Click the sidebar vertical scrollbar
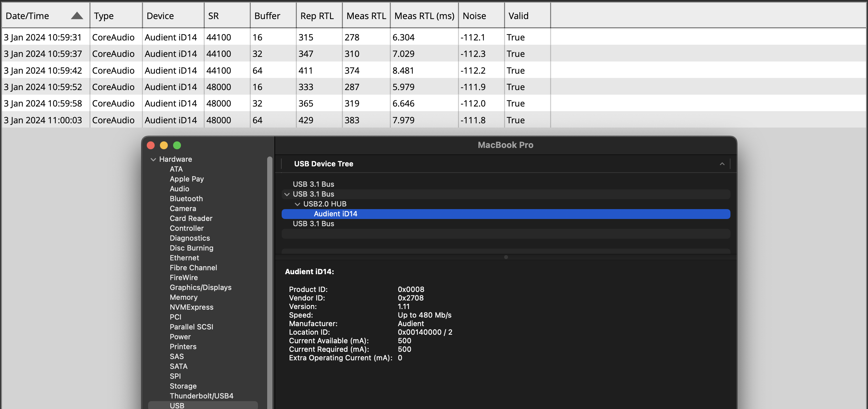Viewport: 868px width, 409px height. click(x=269, y=269)
